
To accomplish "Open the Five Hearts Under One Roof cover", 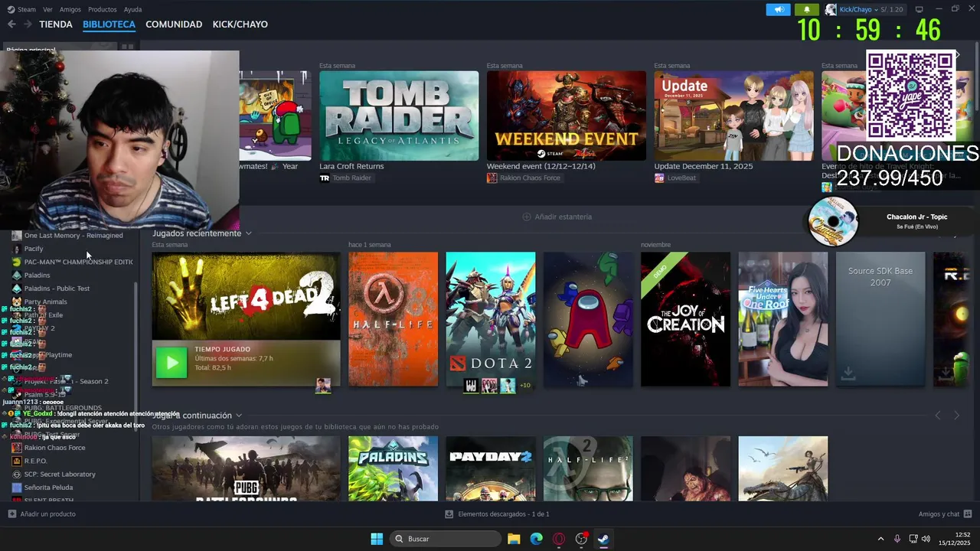I will click(782, 319).
